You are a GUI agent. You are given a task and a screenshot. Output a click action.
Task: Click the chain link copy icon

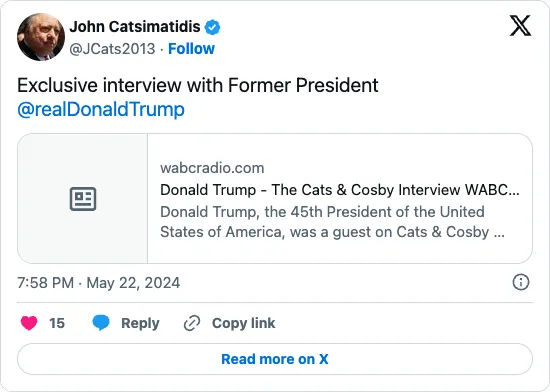tap(192, 323)
